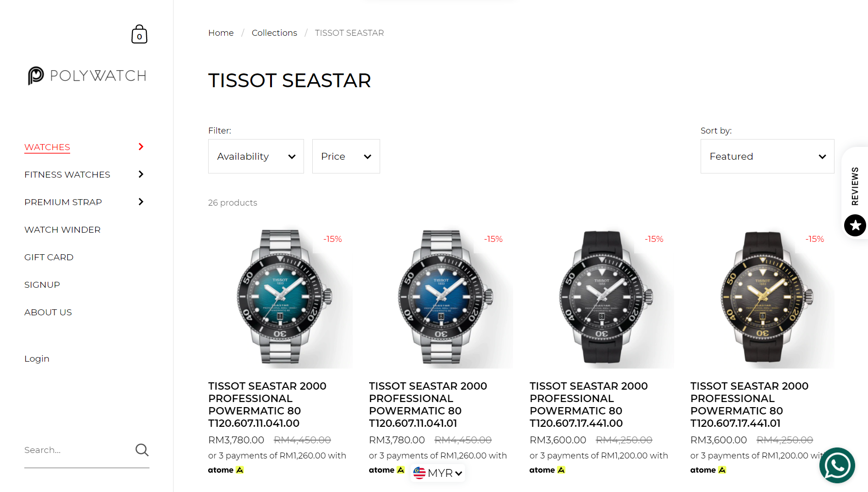Click the Login link

tap(37, 358)
